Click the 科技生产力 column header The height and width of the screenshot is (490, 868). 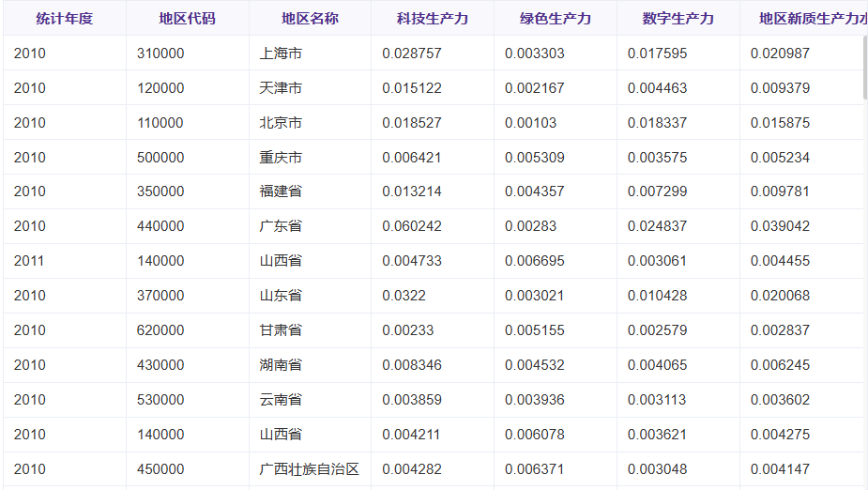coord(433,19)
